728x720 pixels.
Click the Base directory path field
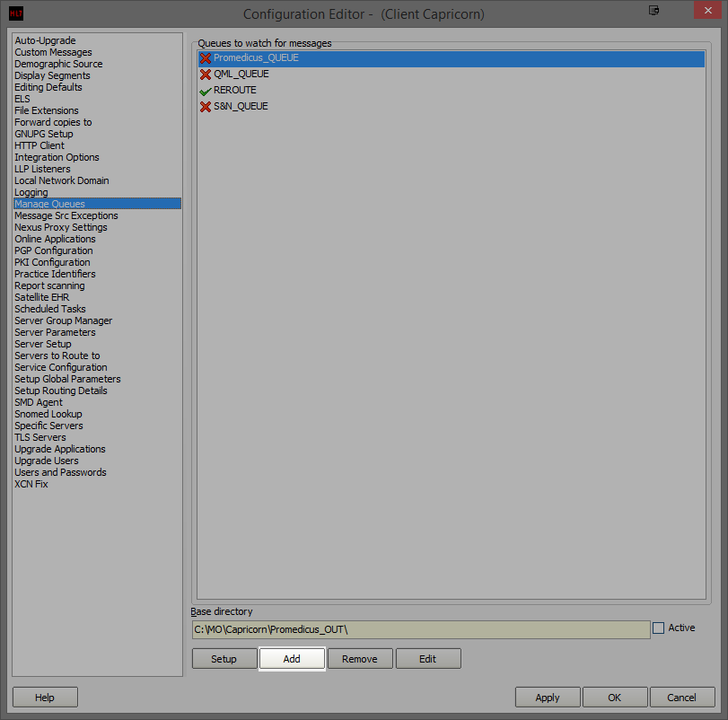(x=421, y=630)
